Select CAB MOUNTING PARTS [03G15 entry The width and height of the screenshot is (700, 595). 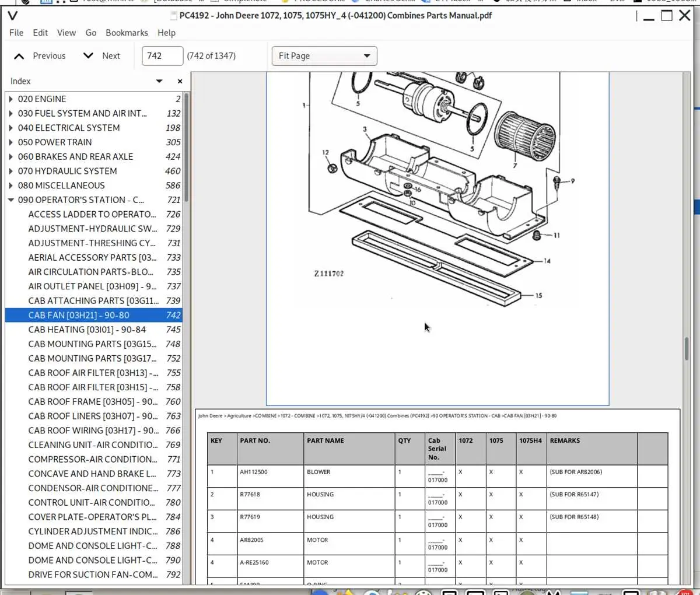(93, 344)
